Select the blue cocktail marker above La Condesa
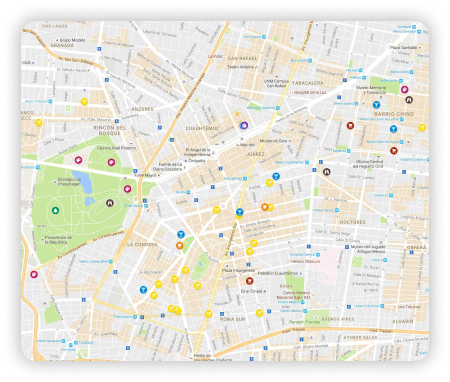 181,234
